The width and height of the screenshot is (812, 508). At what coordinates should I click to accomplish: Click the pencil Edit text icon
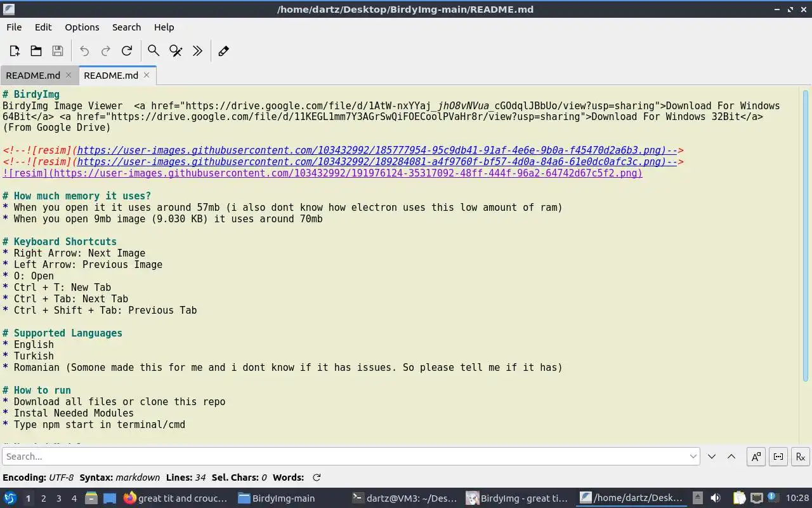point(223,51)
